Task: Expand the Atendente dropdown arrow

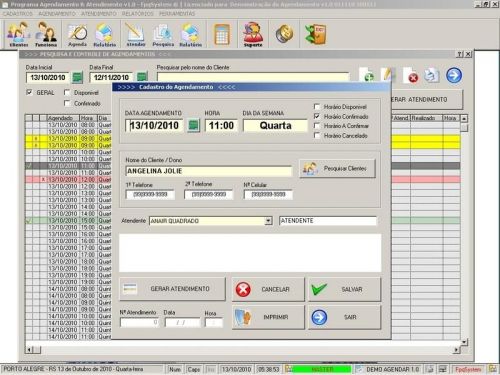Action: (x=268, y=221)
